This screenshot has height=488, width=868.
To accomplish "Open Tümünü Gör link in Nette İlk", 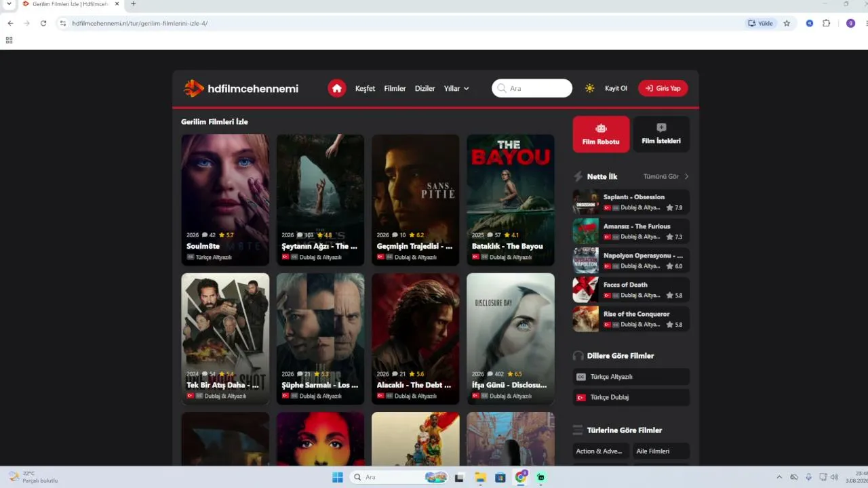I will tap(666, 176).
